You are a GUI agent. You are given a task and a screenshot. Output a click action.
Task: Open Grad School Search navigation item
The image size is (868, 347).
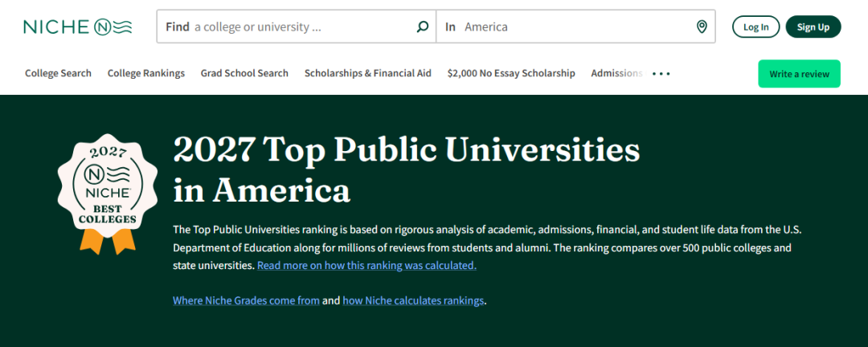click(244, 73)
